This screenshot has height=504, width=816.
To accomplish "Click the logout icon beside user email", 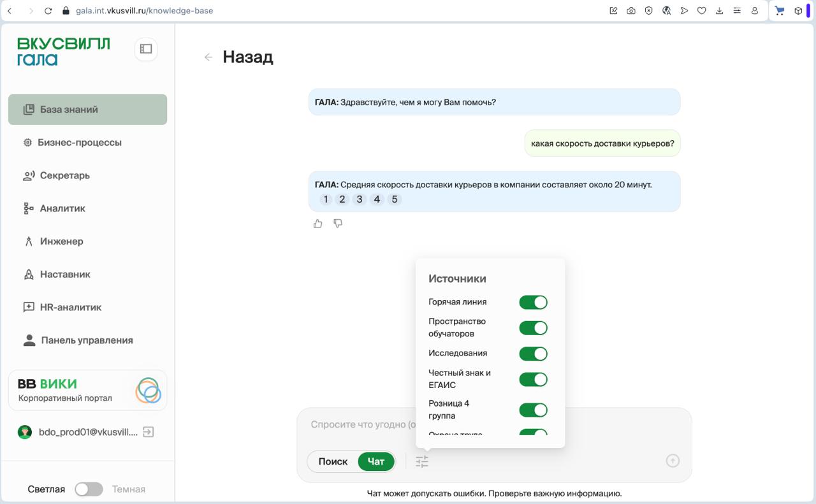I will tap(148, 432).
